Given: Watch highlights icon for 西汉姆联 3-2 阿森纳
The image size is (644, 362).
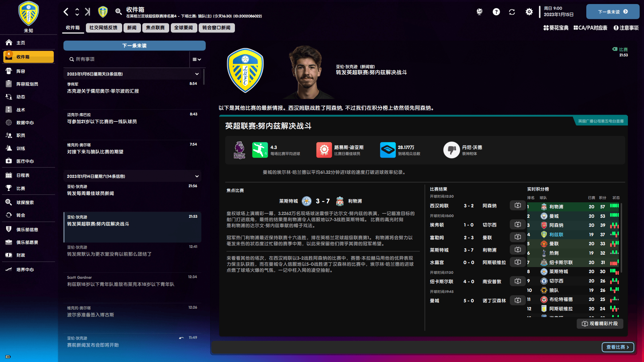Looking at the screenshot, I should click(x=518, y=205).
